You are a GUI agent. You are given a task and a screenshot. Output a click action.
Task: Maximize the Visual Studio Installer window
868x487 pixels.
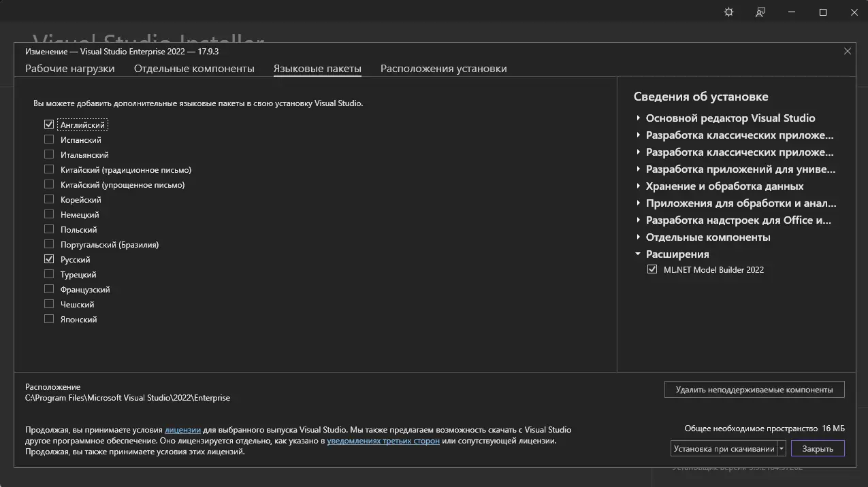pyautogui.click(x=823, y=12)
